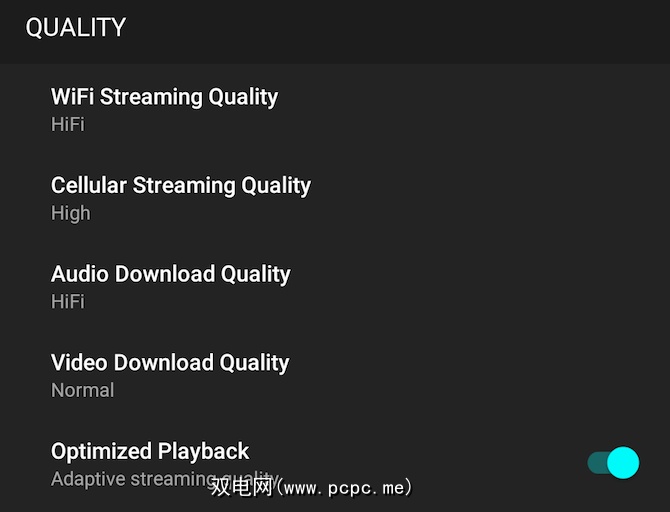Click the cyan knob of the playback switch
Screen dimensions: 670x512
[x=623, y=462]
